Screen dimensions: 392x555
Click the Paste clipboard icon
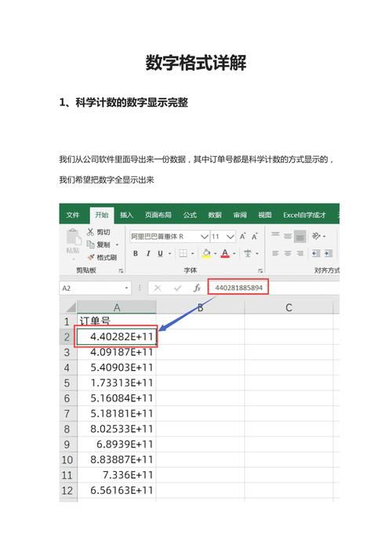click(74, 237)
